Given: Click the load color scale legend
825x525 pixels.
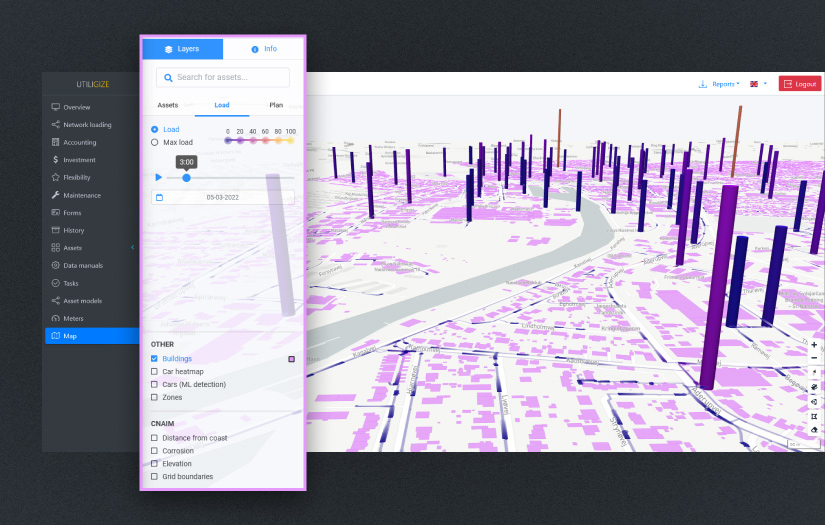Looking at the screenshot, I should [x=259, y=136].
